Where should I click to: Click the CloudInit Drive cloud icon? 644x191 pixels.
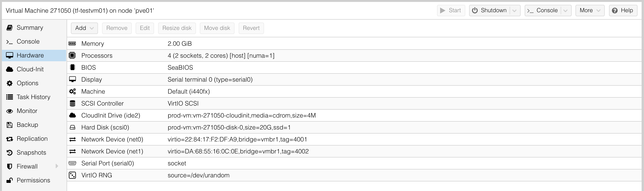click(73, 115)
